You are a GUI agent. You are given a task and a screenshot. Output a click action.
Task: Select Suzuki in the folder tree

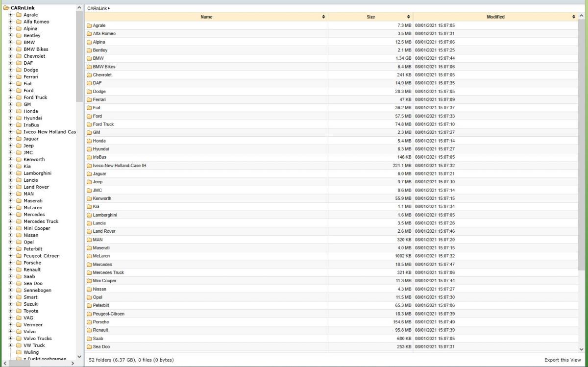(31, 304)
